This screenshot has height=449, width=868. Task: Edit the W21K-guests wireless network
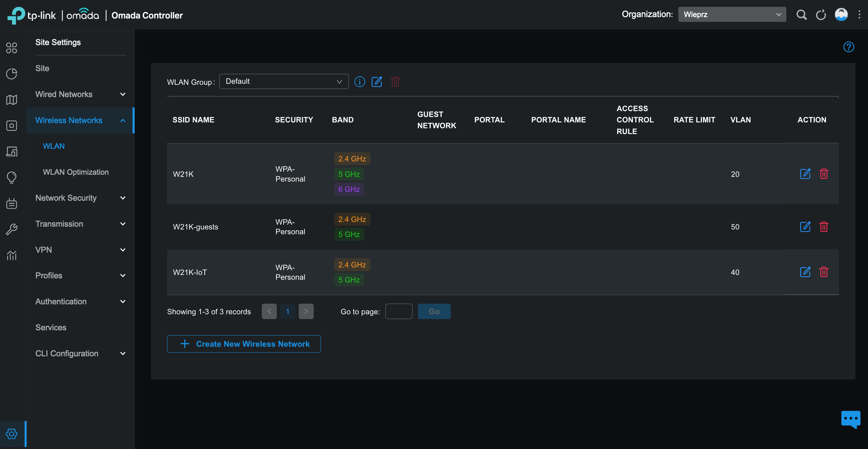pyautogui.click(x=805, y=227)
